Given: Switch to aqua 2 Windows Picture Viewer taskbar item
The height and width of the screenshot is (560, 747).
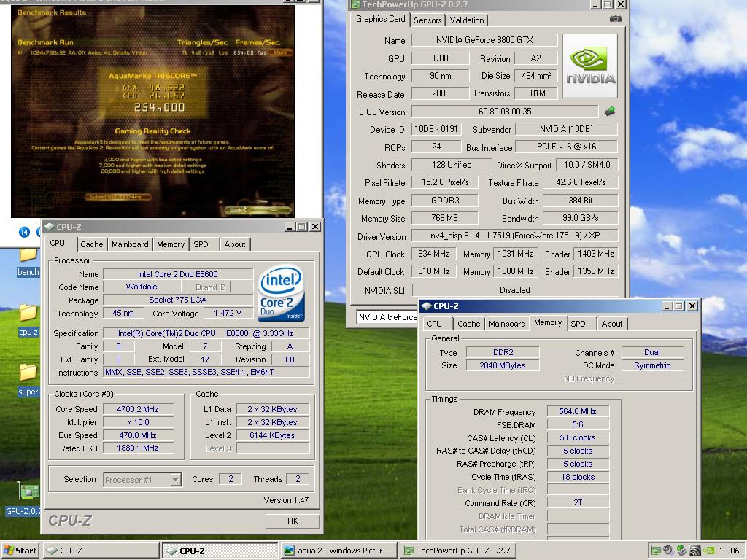Looking at the screenshot, I should click(338, 551).
